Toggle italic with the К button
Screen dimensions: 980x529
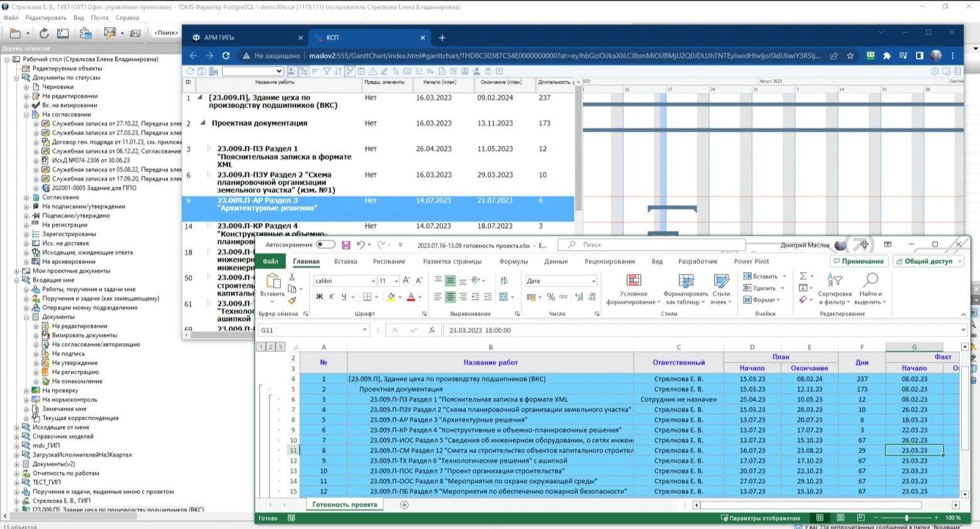click(x=331, y=297)
